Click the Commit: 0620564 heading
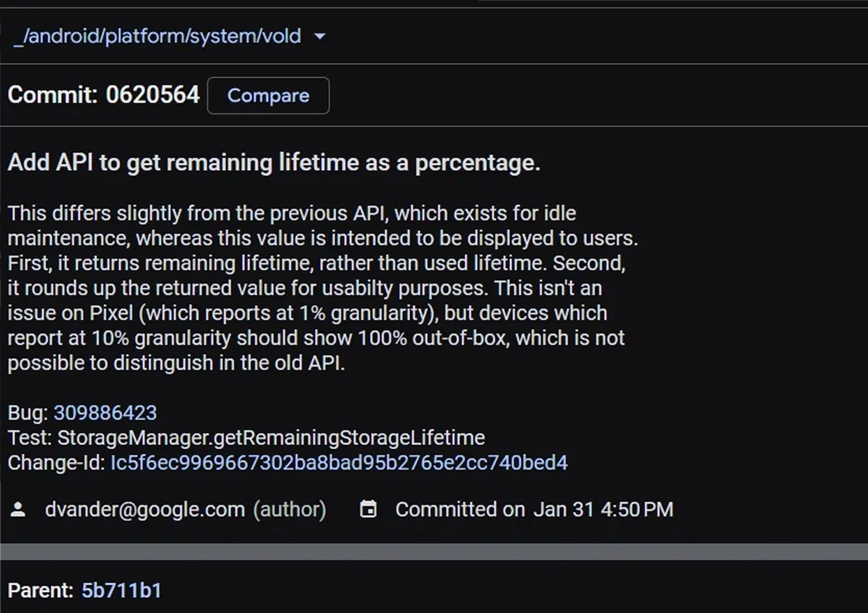The width and height of the screenshot is (868, 613). tap(104, 95)
